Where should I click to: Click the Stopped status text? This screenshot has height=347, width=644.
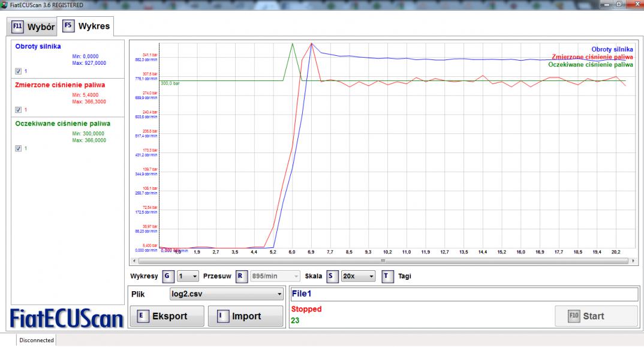(x=306, y=309)
